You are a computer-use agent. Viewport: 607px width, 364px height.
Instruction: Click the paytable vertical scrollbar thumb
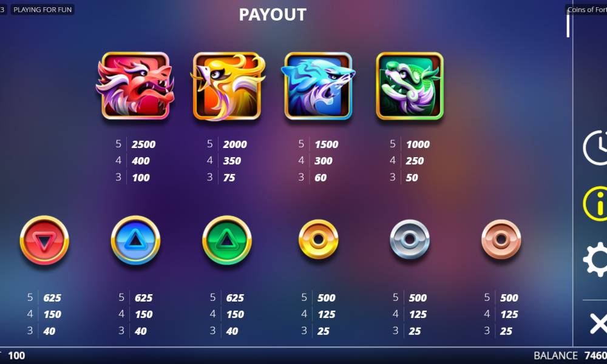(568, 23)
